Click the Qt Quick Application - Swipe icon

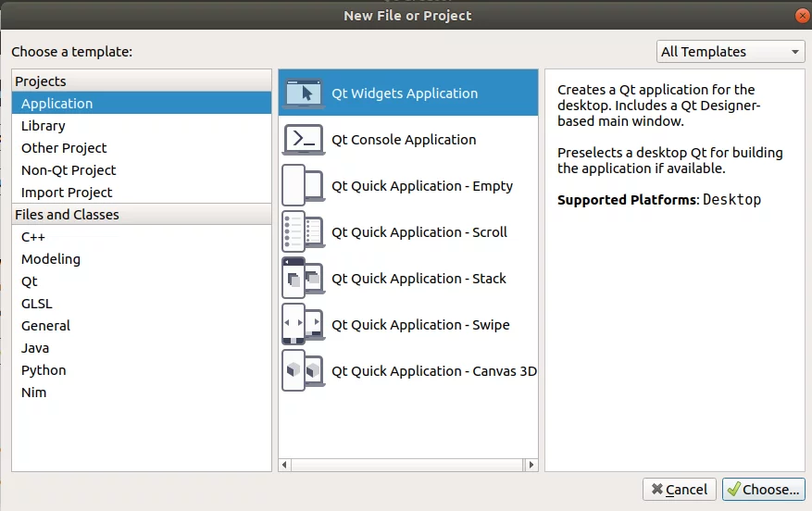tap(304, 325)
